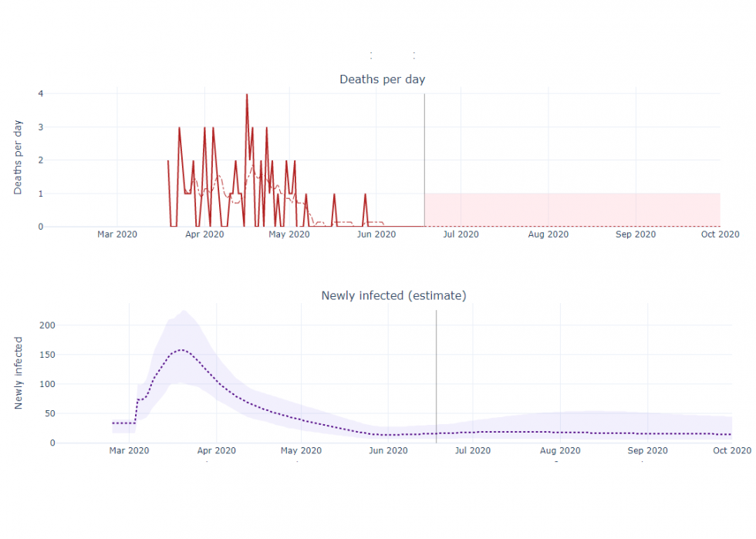
Task: Click the rotated "Deaths per day" y-axis label
Action: coord(19,157)
